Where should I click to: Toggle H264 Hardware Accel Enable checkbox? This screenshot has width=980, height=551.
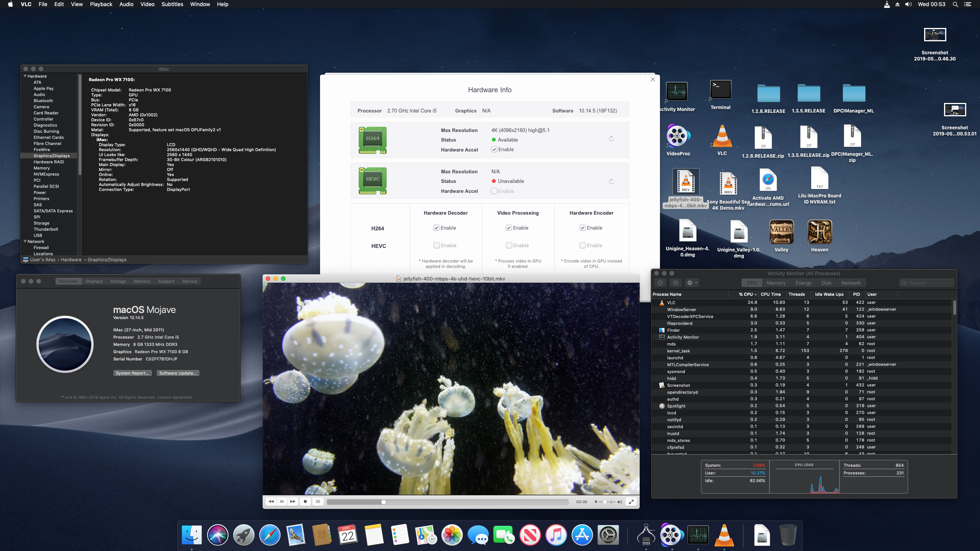coord(494,149)
